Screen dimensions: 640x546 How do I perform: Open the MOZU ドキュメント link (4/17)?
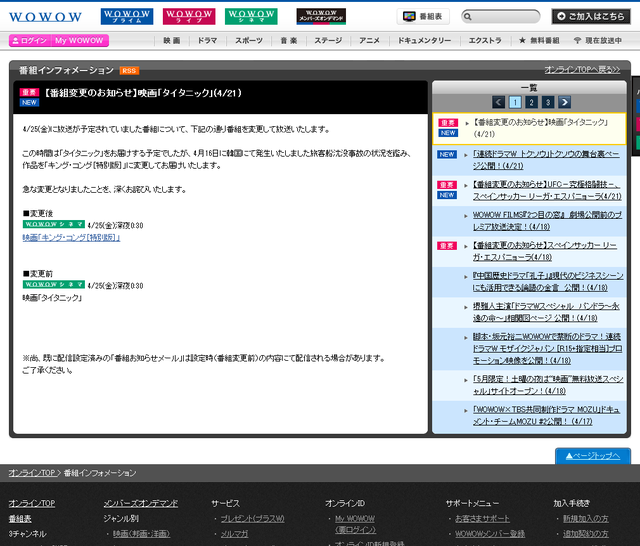coord(547,415)
